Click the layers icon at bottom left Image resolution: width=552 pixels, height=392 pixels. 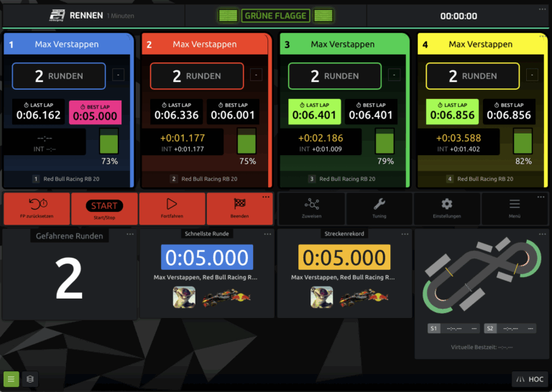tap(29, 379)
